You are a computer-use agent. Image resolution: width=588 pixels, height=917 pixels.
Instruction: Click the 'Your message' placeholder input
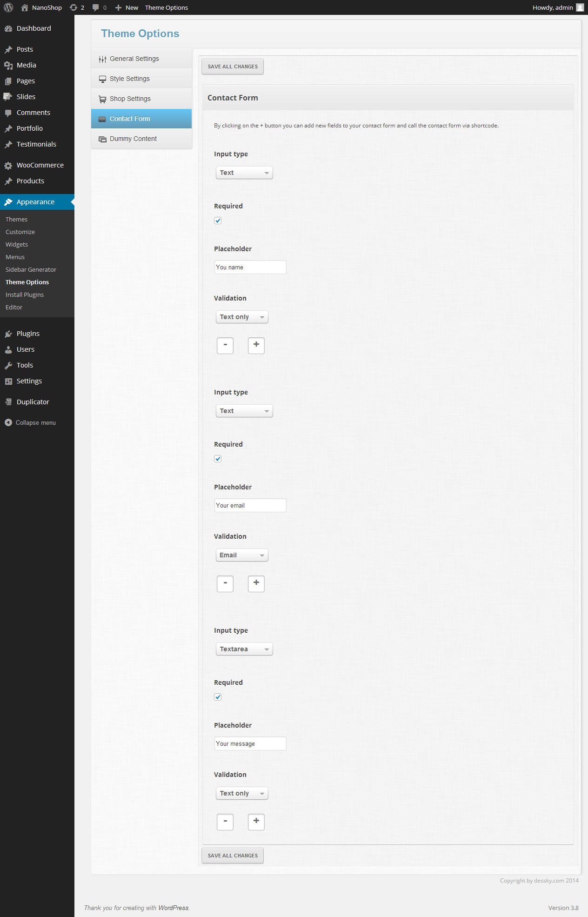click(x=250, y=743)
